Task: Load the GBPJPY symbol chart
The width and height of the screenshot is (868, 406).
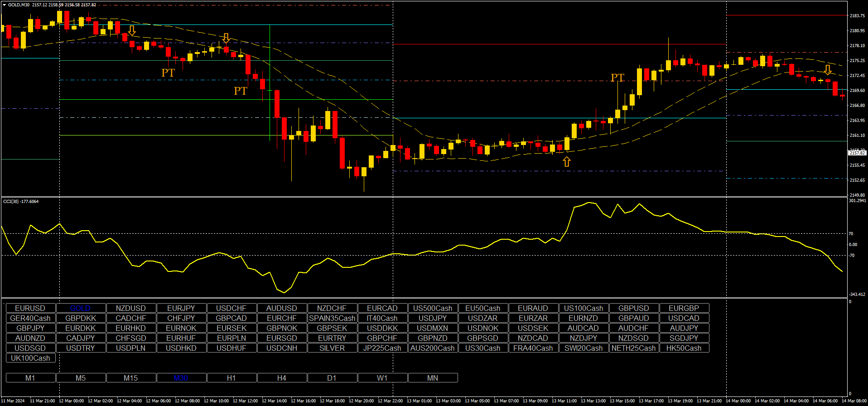Action: point(30,328)
